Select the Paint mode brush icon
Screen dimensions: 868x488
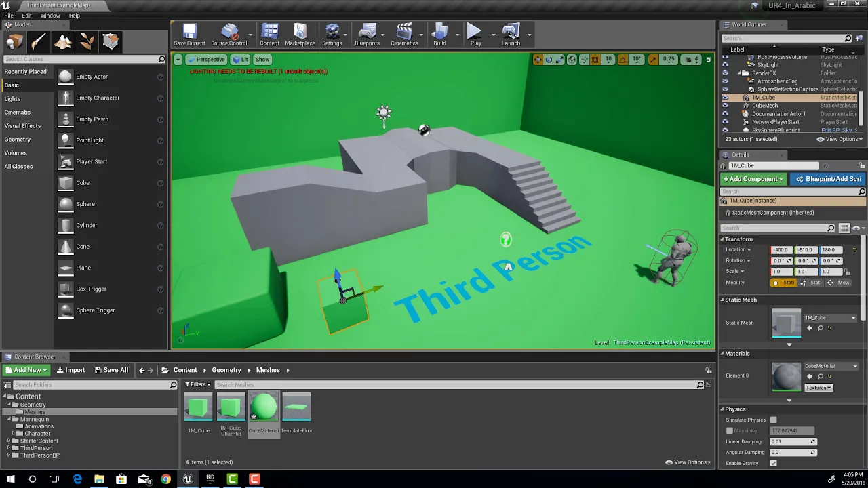(x=39, y=42)
